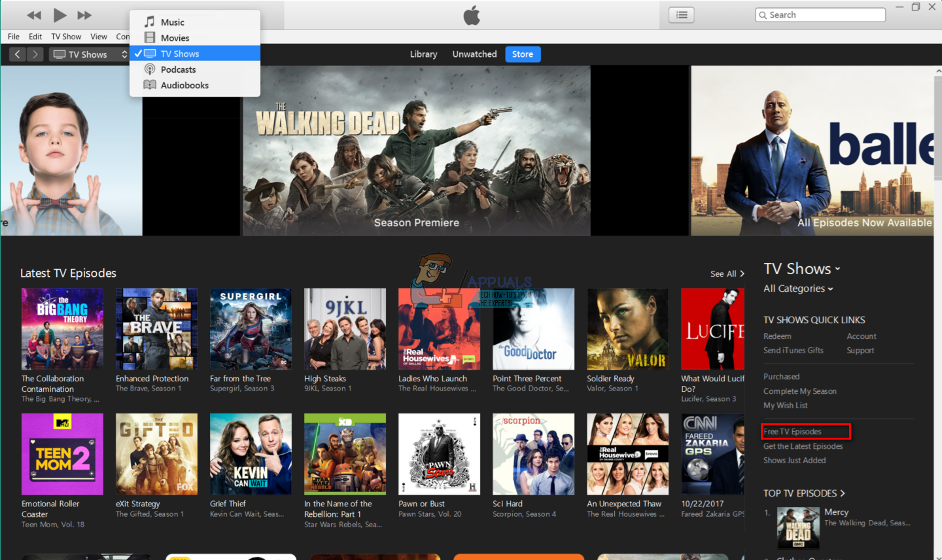
Task: Open the Young Sheldon boy banner
Action: coord(71,150)
